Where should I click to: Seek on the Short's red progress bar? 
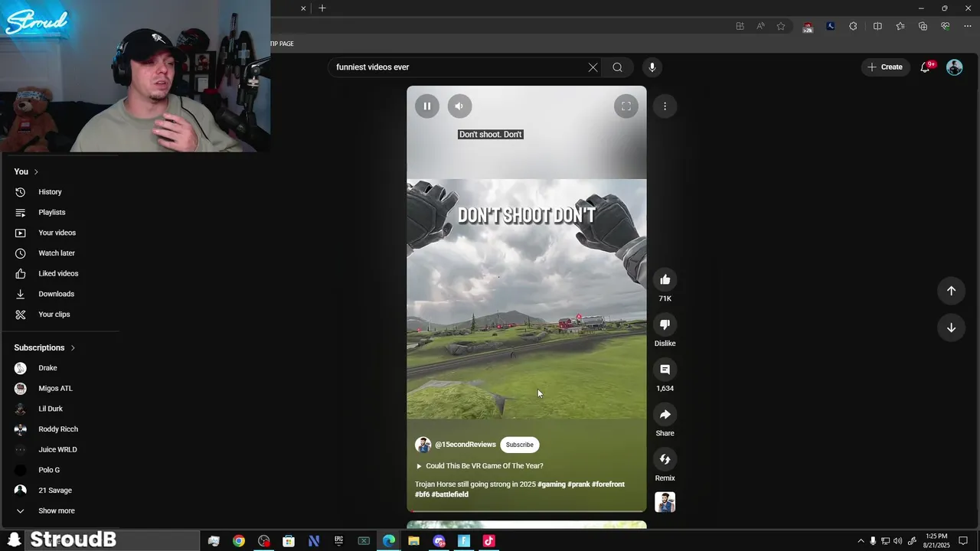(527, 510)
